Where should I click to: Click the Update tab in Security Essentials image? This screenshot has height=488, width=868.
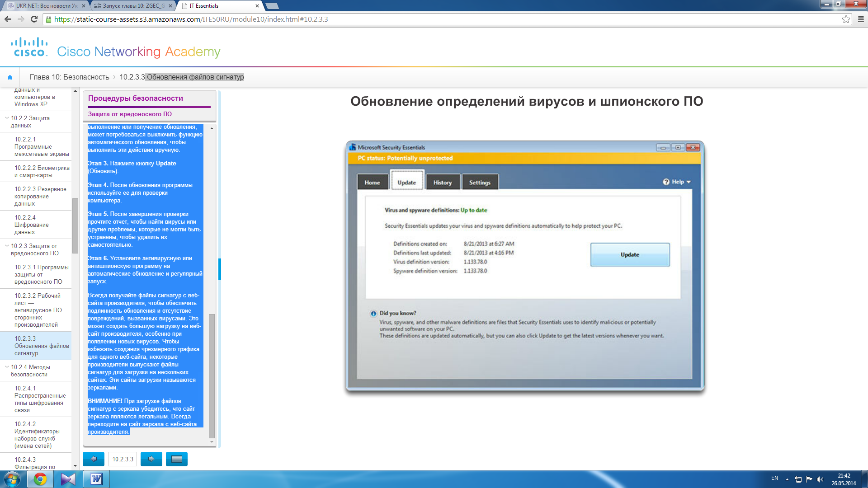pyautogui.click(x=407, y=181)
